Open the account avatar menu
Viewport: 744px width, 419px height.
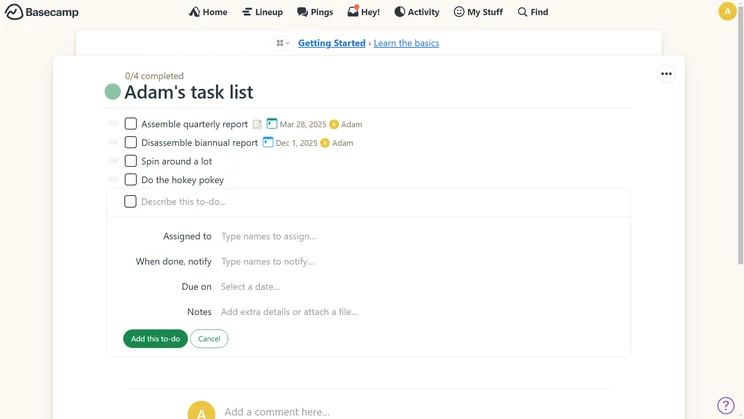point(727,11)
